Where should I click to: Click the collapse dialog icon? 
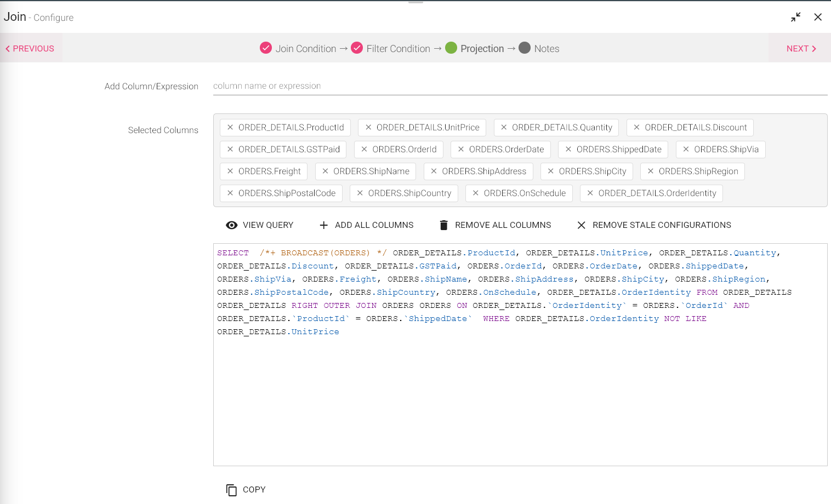[795, 17]
